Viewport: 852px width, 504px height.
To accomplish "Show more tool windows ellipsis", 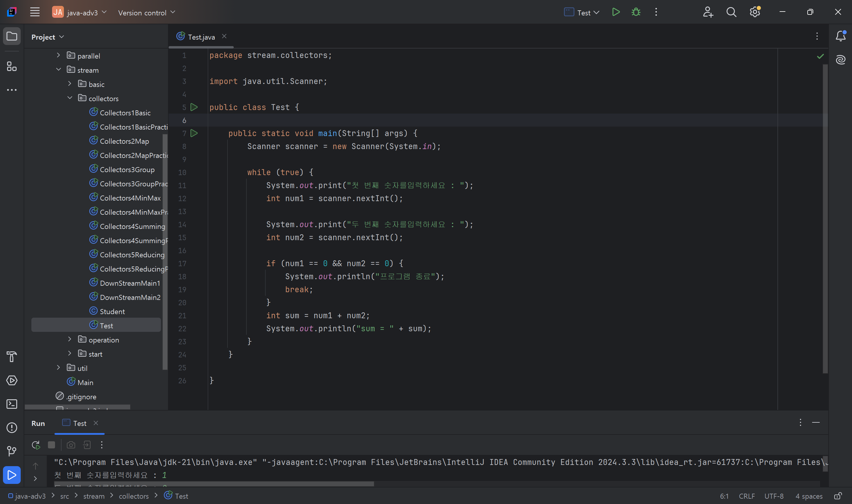I will click(12, 90).
